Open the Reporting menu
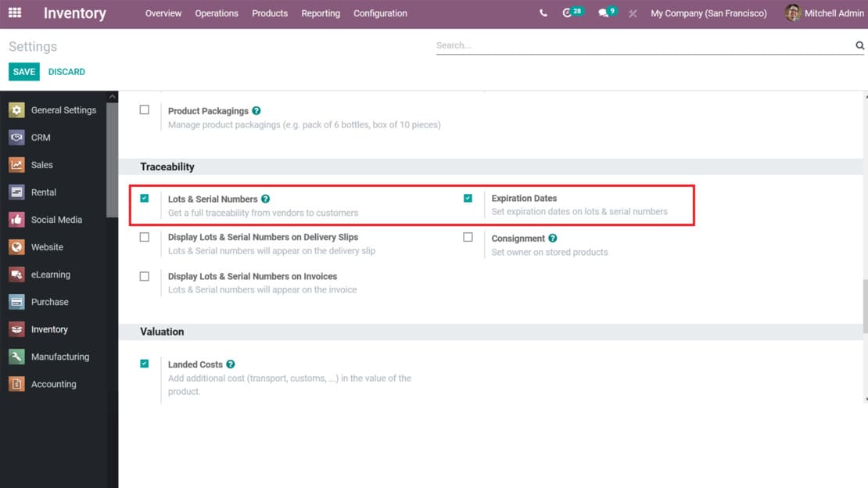This screenshot has height=488, width=868. [x=321, y=13]
